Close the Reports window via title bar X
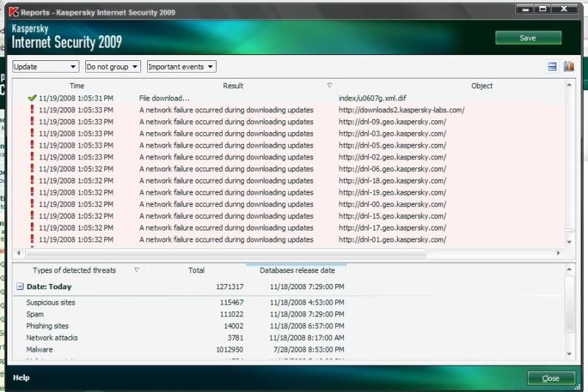 click(564, 9)
